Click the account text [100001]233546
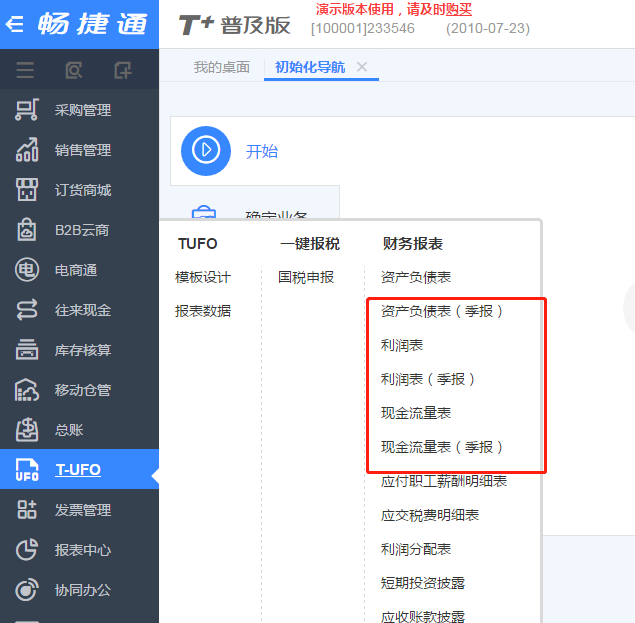Image resolution: width=635 pixels, height=623 pixels. (363, 28)
